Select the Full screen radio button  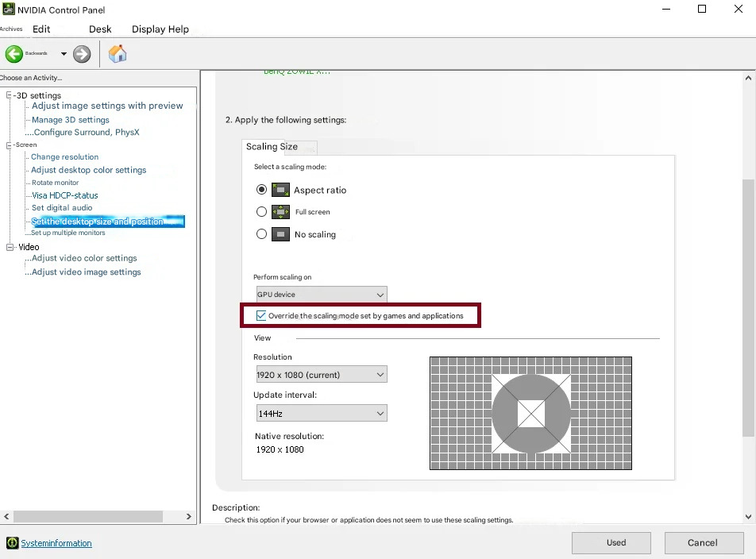(x=261, y=212)
